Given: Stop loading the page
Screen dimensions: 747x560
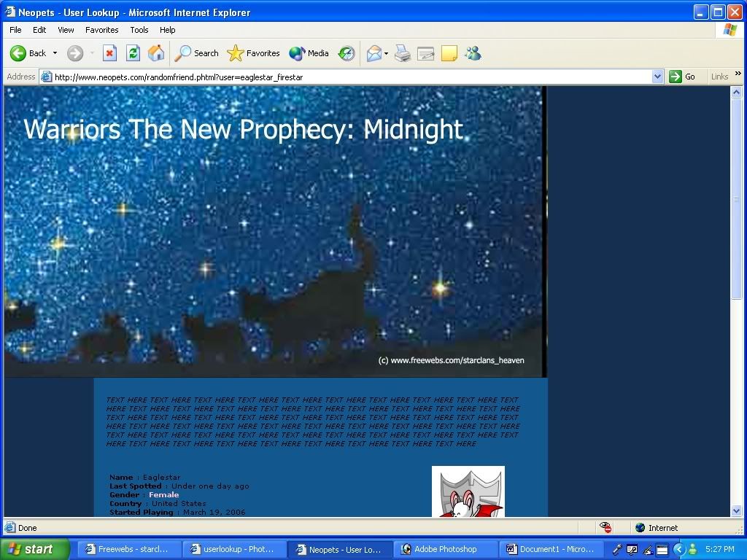Looking at the screenshot, I should pyautogui.click(x=109, y=53).
